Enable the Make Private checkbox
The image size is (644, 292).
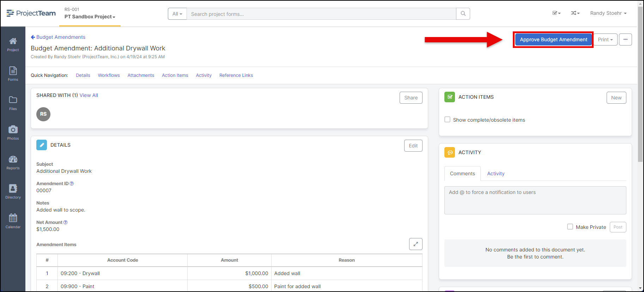570,227
